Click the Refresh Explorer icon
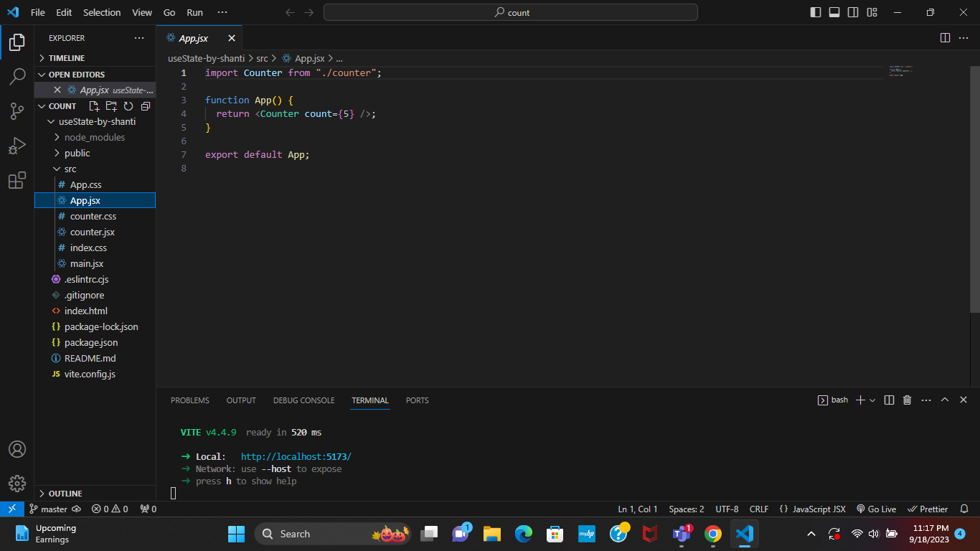The image size is (980, 551). coord(128,105)
